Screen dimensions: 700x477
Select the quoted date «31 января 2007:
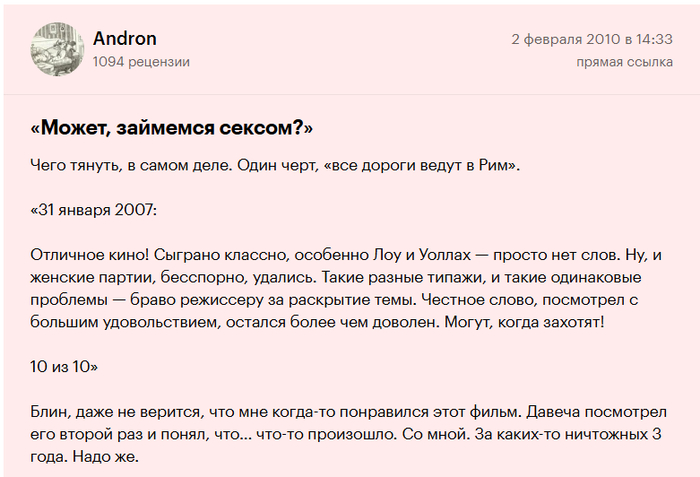[x=94, y=211]
